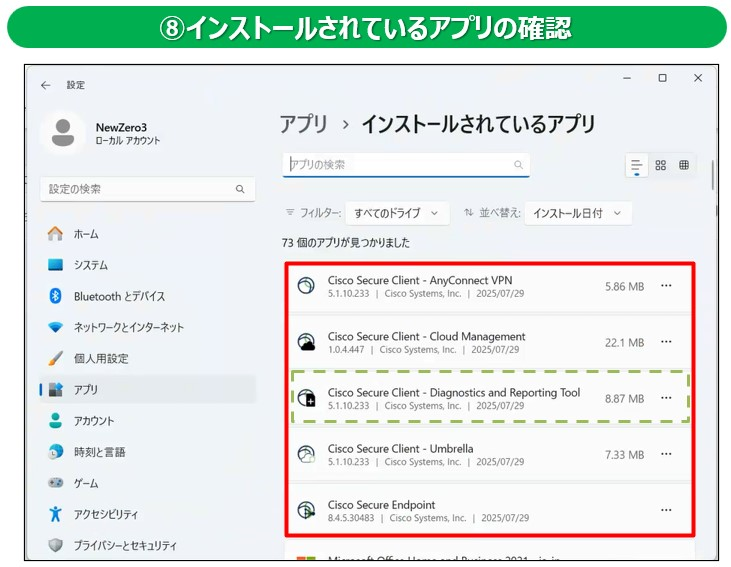Switch to grid view layout icon
This screenshot has width=731, height=567.
tap(661, 165)
